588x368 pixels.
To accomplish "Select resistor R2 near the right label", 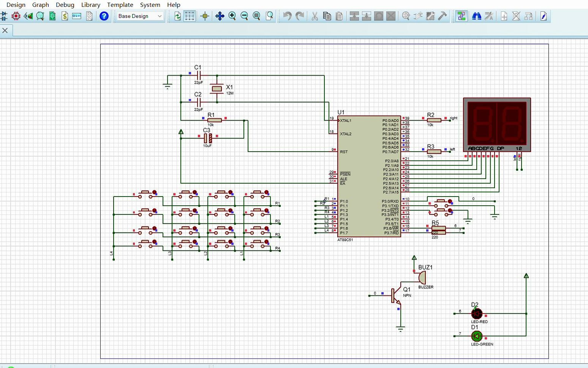I will point(434,120).
